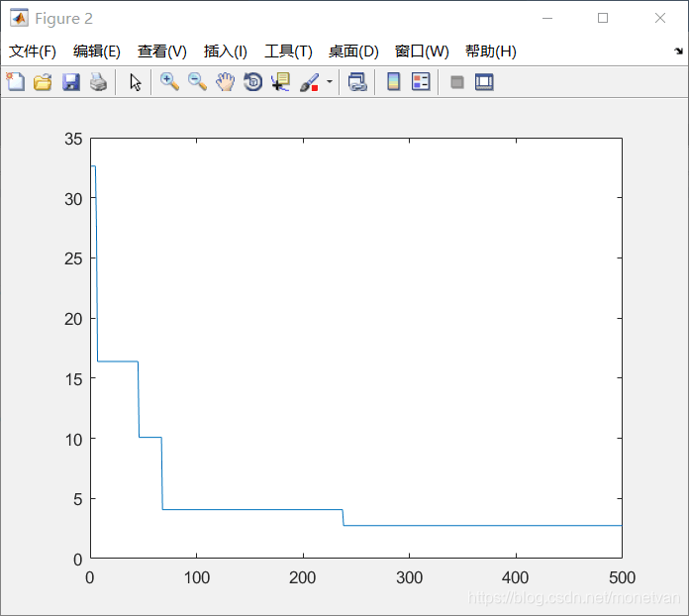Enable the Rotate 3D tool
Screen dimensions: 689x616
click(252, 82)
